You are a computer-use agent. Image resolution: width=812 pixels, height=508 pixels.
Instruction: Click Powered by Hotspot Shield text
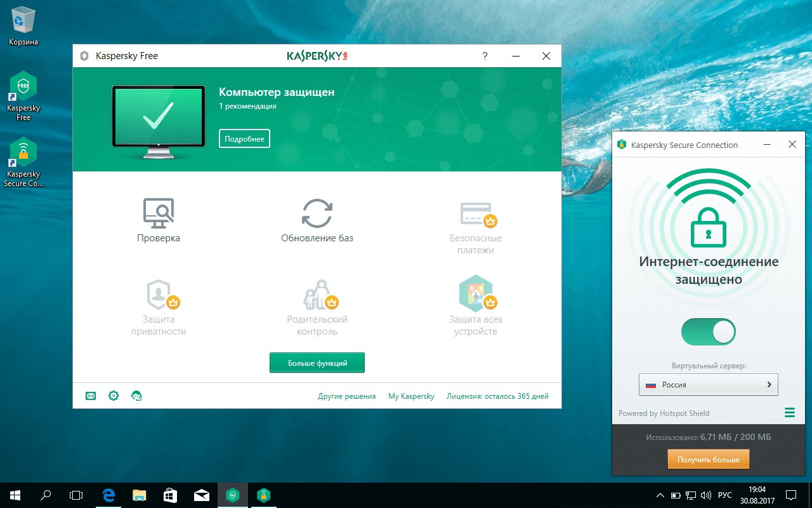tap(664, 413)
